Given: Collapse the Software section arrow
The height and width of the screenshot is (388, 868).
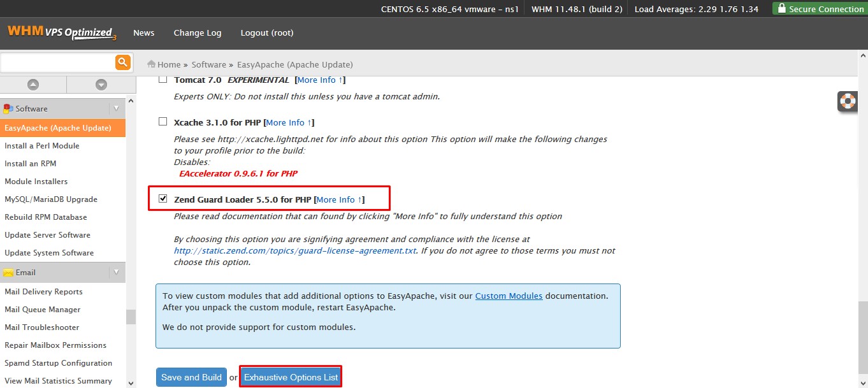Looking at the screenshot, I should 116,109.
